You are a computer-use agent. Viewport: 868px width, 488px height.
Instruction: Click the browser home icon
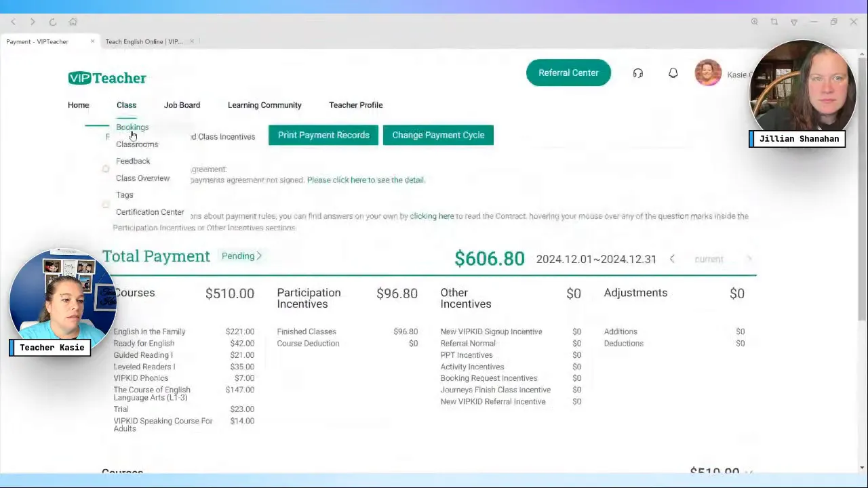point(73,22)
